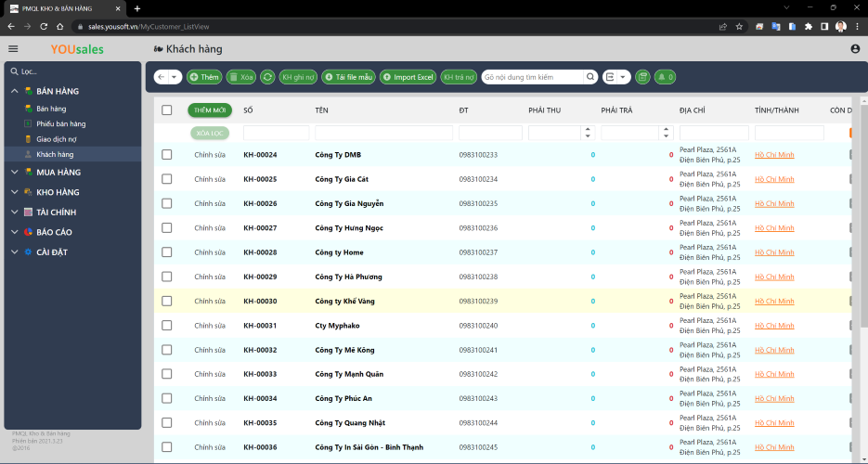
Task: Expand the KHO HÀNG sidebar section
Action: tap(15, 192)
